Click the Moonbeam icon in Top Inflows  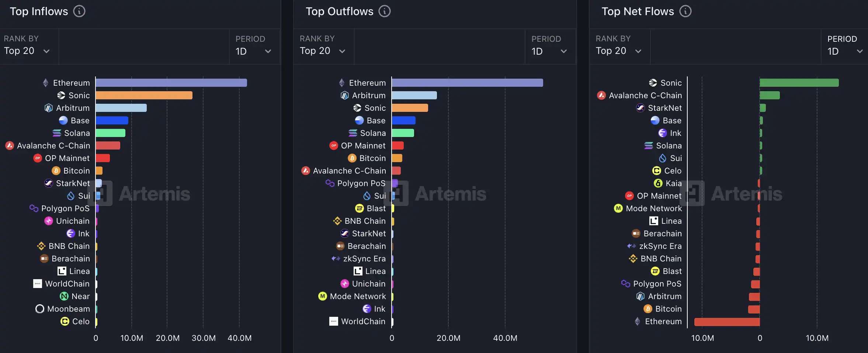click(x=40, y=309)
